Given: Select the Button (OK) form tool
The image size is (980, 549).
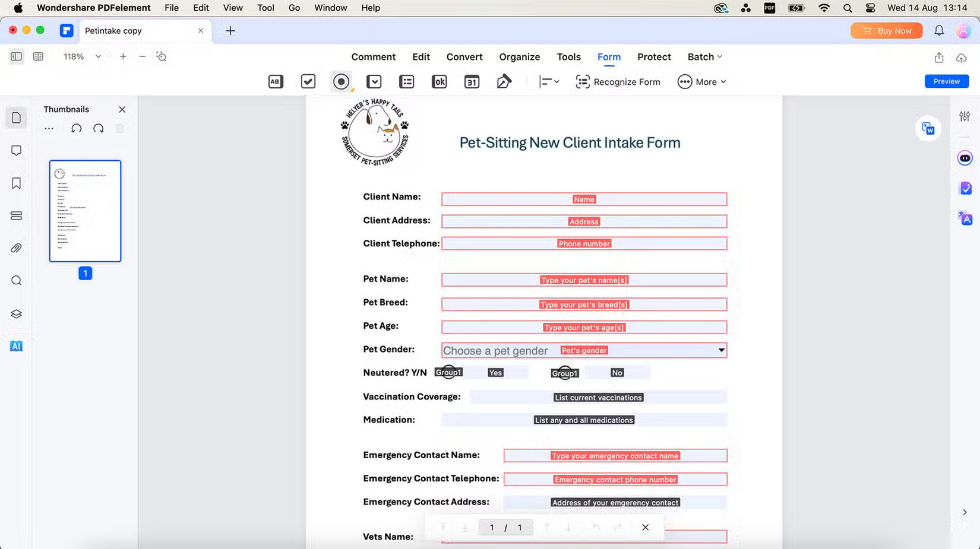Looking at the screenshot, I should [440, 81].
